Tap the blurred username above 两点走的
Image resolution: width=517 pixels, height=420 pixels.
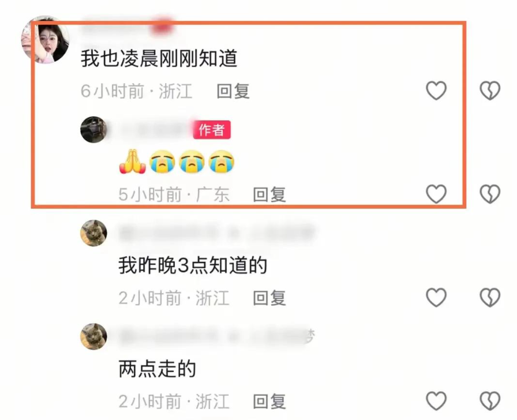pos(216,336)
